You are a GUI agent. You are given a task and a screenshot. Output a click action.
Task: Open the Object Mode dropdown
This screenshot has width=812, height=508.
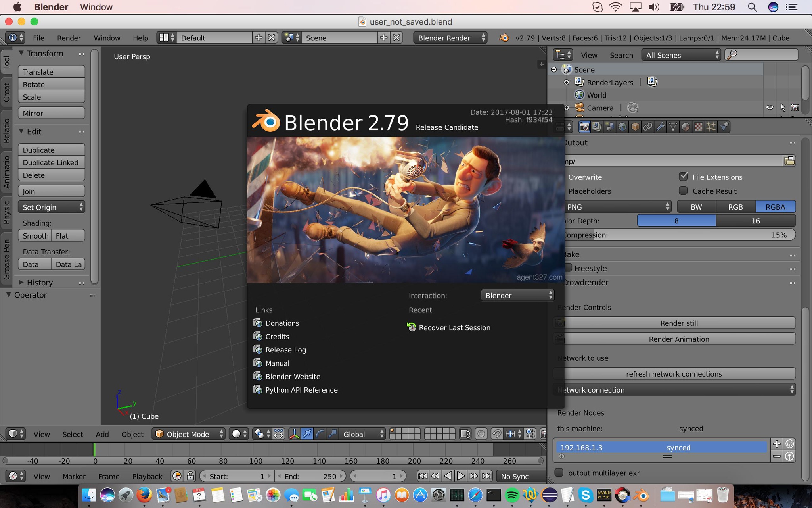click(x=189, y=434)
